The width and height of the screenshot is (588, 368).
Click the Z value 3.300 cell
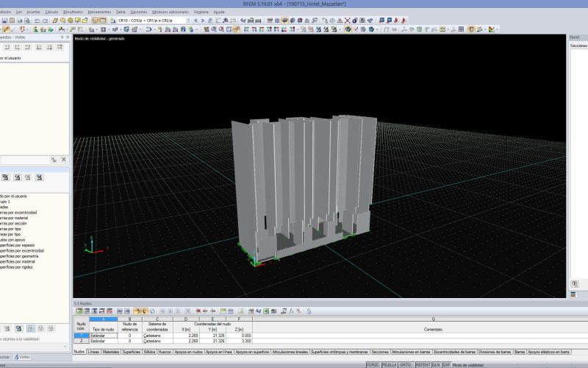239,341
